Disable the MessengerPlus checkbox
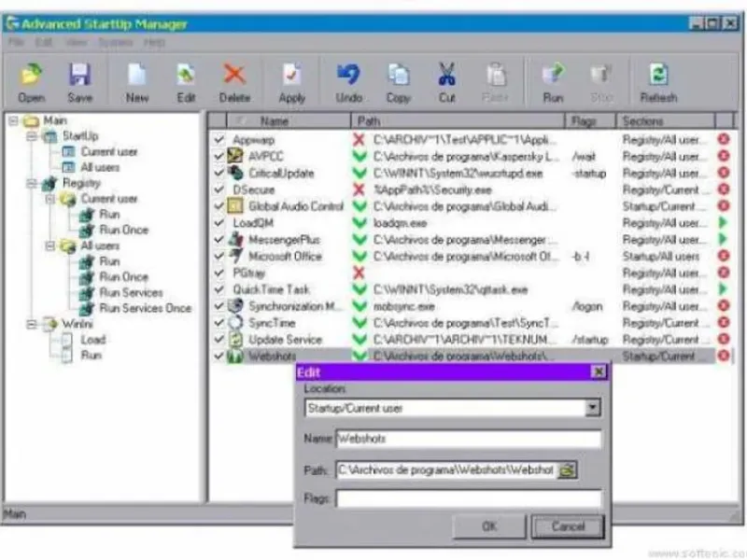This screenshot has width=747, height=560. (218, 239)
